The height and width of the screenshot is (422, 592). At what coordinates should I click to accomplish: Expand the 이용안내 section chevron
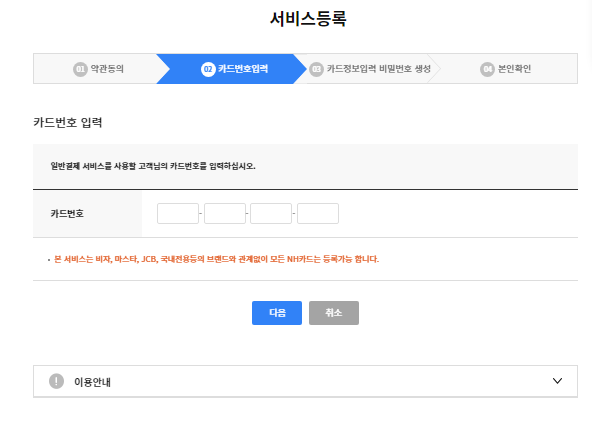(557, 381)
